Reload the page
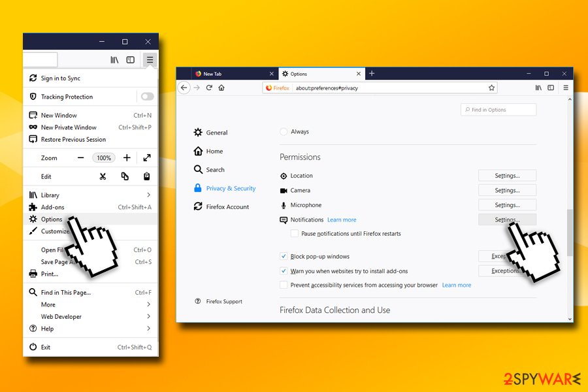 click(209, 88)
